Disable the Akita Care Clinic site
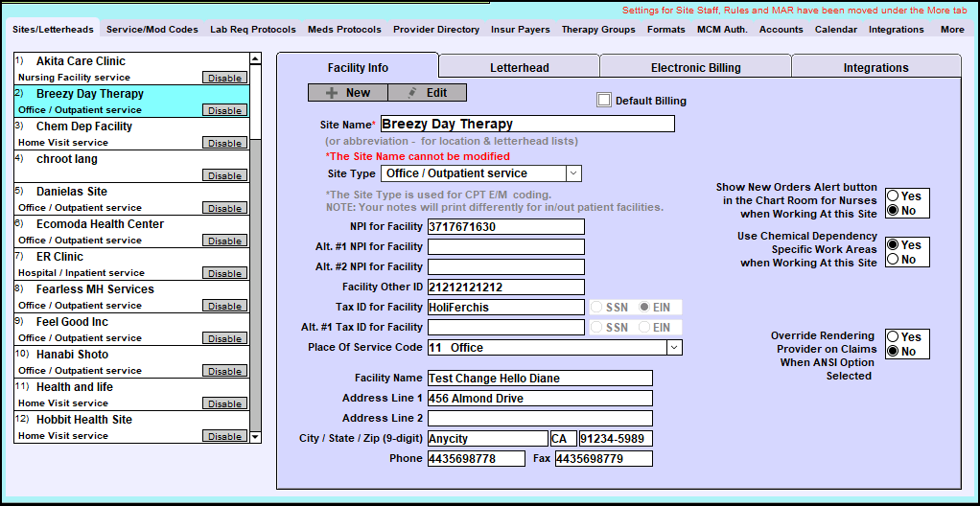The image size is (980, 506). pos(224,78)
